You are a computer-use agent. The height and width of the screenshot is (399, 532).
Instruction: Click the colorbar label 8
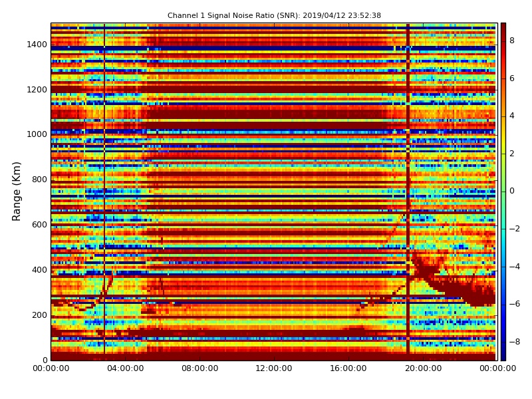[511, 41]
